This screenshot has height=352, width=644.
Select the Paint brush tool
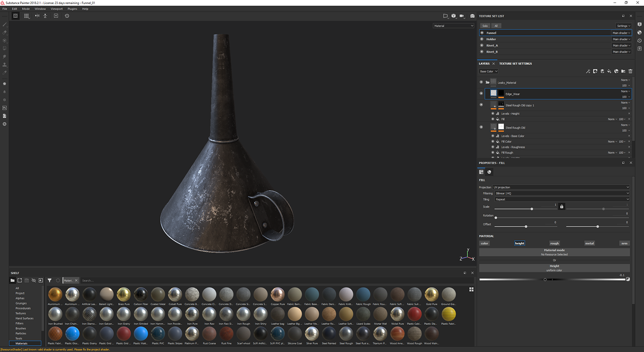[5, 24]
